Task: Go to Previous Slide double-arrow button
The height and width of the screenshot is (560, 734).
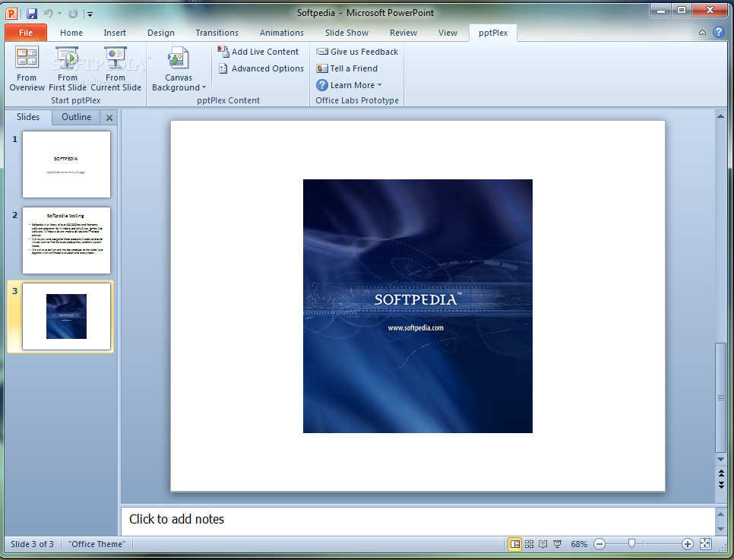Action: [x=721, y=473]
